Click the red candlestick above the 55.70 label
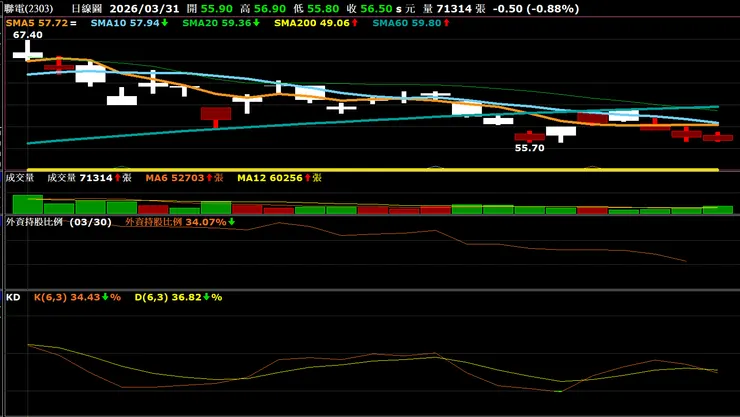This screenshot has width=740, height=417. (530, 137)
